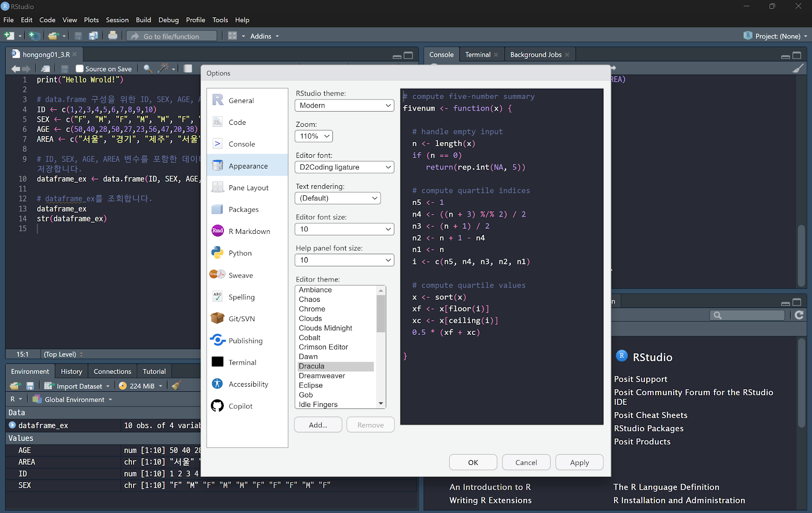Click the dataframe_ex expand icon in Environment
Image resolution: width=812 pixels, height=513 pixels.
[12, 425]
